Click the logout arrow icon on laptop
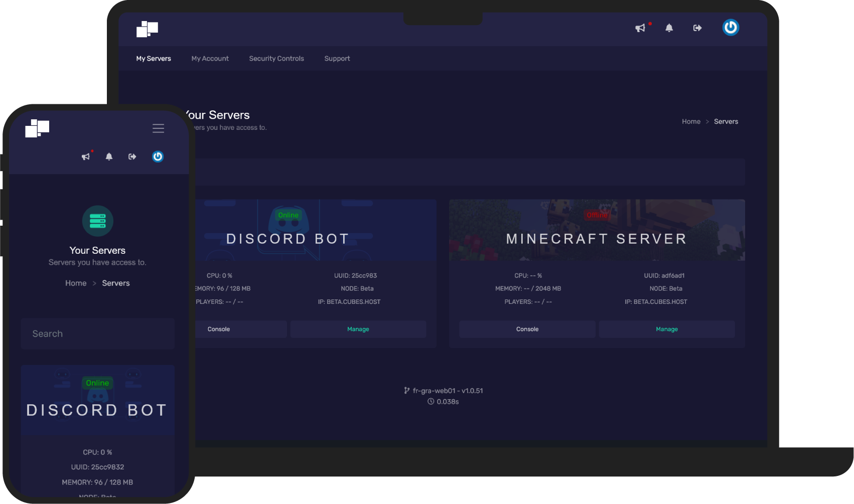Viewport: 854px width, 504px height. click(697, 28)
